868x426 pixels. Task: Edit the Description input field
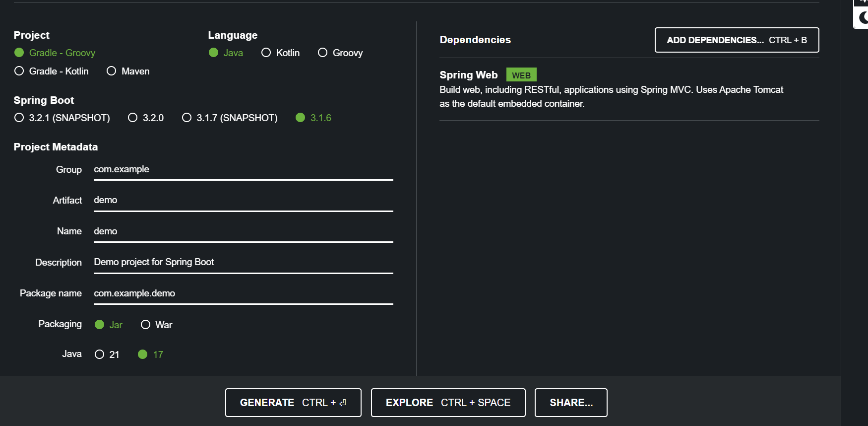(x=244, y=263)
